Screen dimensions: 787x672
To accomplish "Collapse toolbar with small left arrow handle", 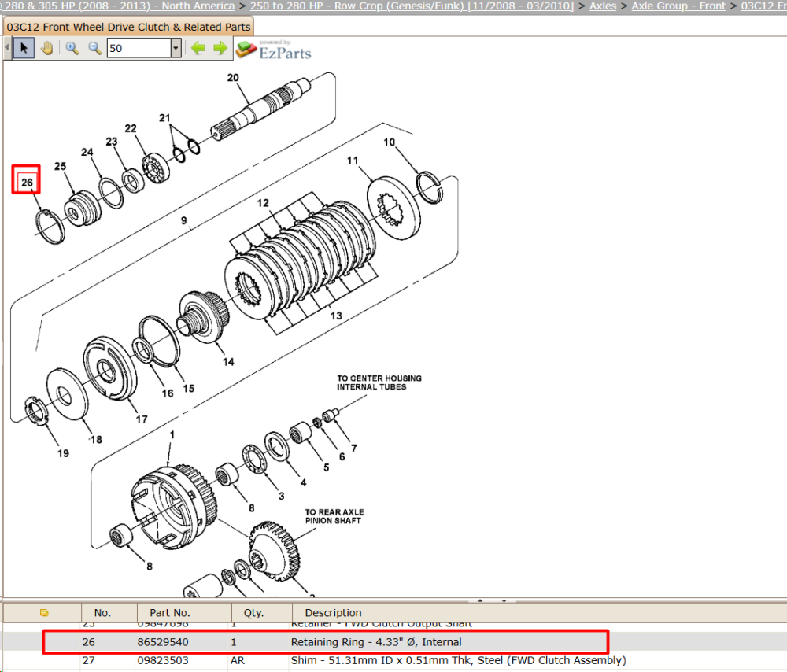I will click(7, 48).
